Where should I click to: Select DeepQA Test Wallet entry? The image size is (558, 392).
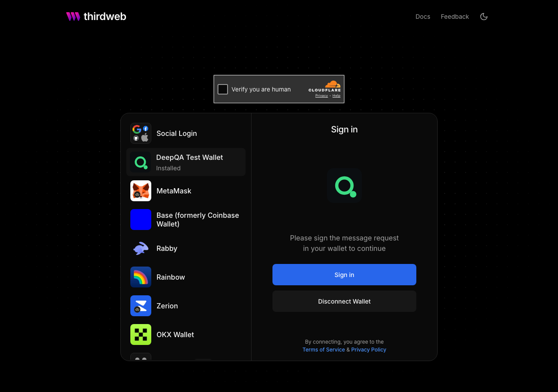coord(186,162)
